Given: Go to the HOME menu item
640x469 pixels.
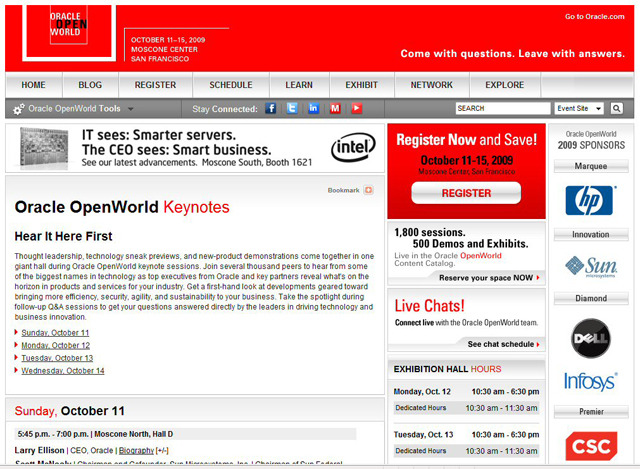Looking at the screenshot, I should pos(33,85).
